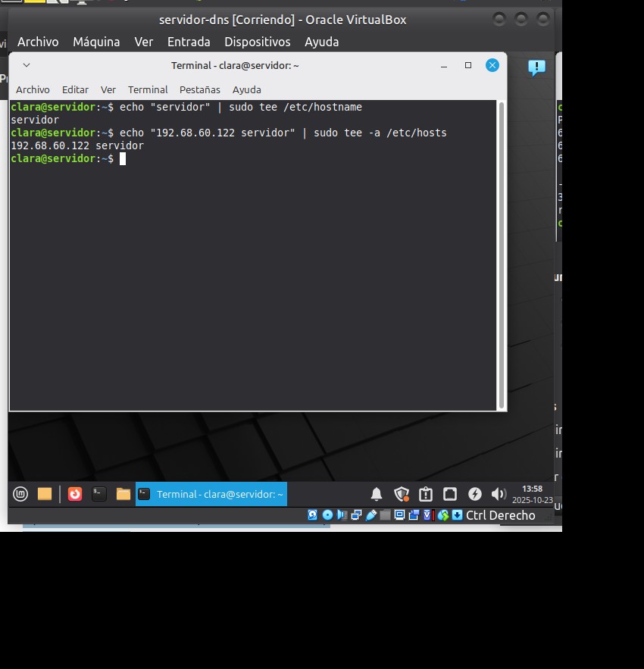The width and height of the screenshot is (644, 669).
Task: Click the Terminal taskbar window button
Action: tap(211, 494)
